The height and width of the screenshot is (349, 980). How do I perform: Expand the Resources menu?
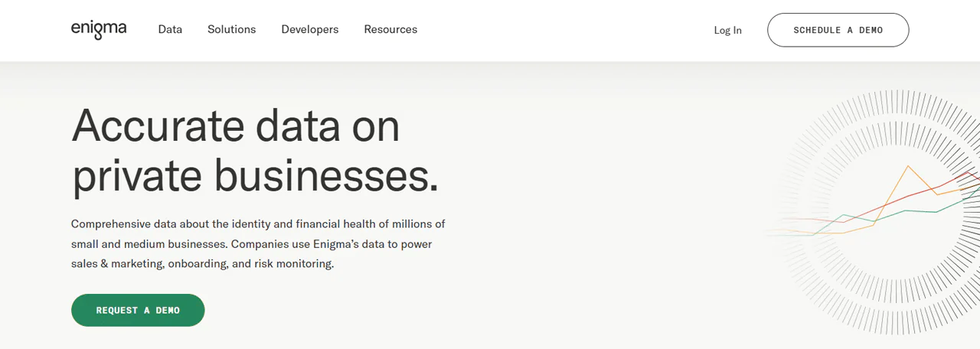[390, 30]
